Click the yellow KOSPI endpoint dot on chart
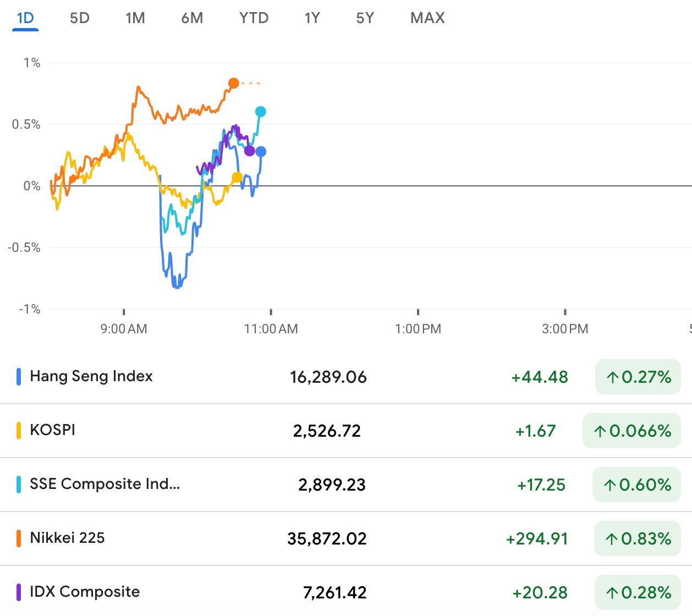Screen dimensions: 692x616 tap(237, 177)
